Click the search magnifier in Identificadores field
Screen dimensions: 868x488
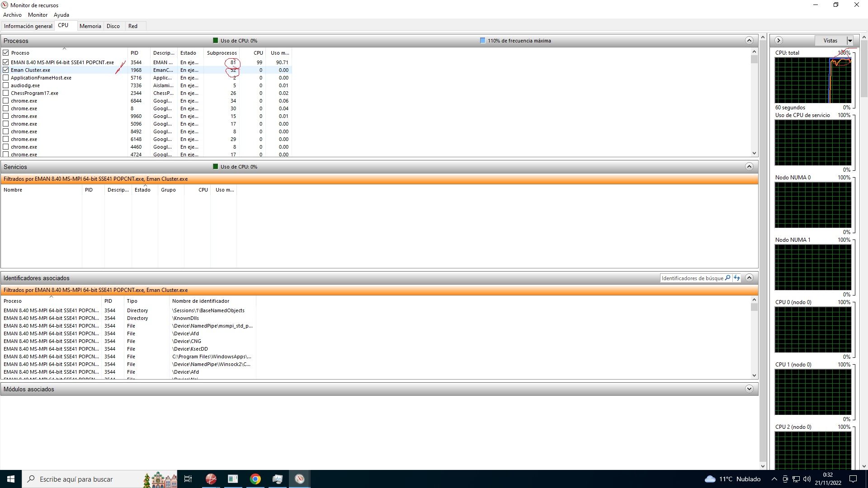pyautogui.click(x=727, y=278)
